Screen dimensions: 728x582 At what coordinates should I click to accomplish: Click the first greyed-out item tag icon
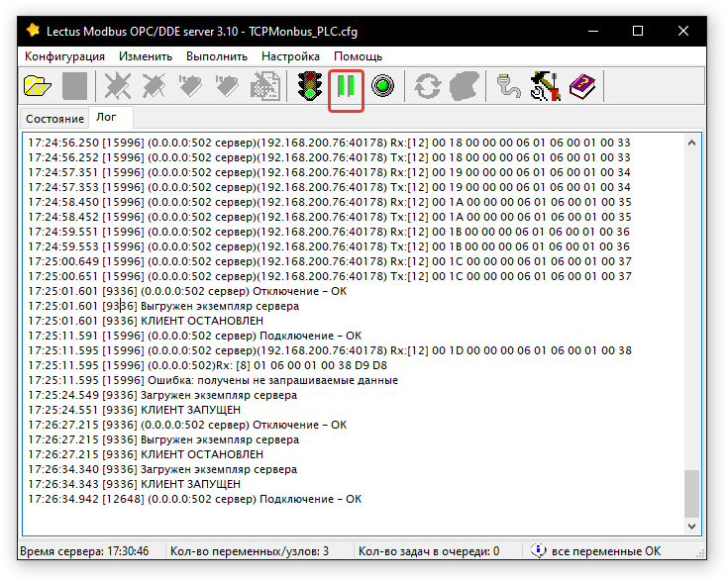190,86
